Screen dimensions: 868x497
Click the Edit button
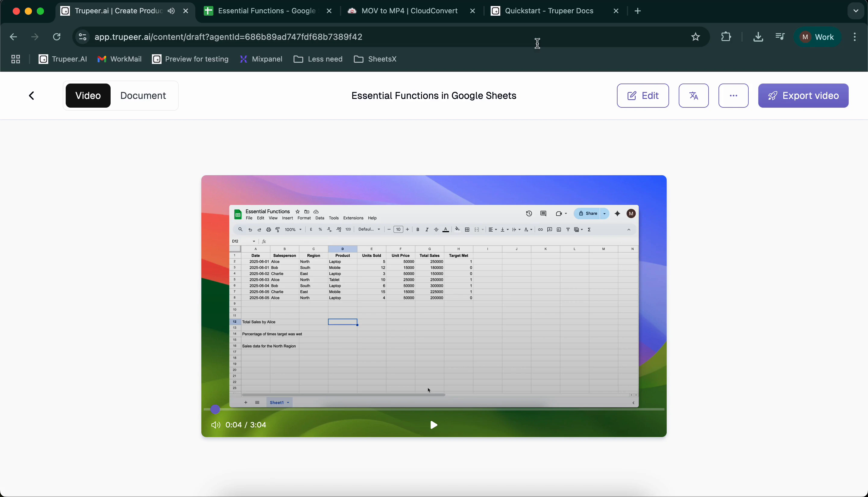click(x=643, y=96)
